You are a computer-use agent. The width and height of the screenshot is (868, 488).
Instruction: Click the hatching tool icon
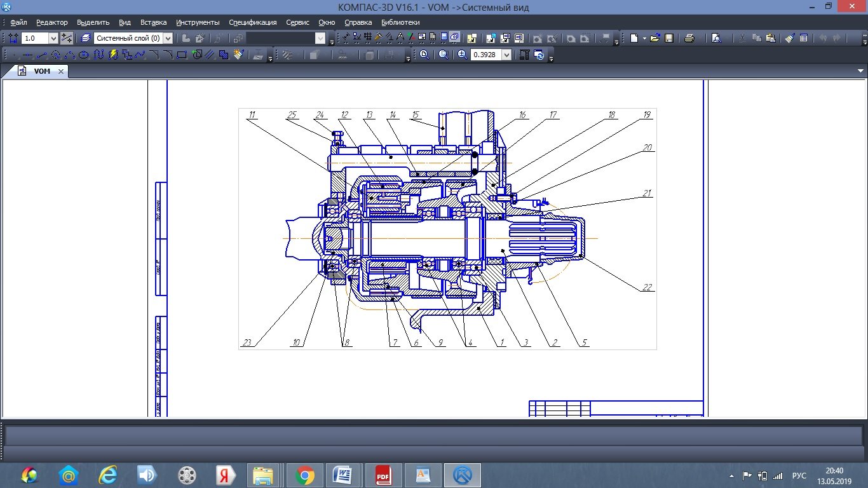(x=224, y=55)
